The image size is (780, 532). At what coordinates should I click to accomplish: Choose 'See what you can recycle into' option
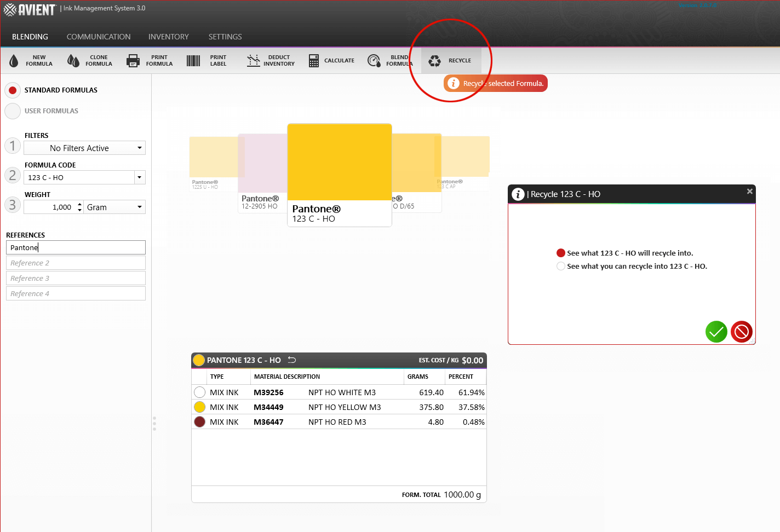(x=561, y=267)
